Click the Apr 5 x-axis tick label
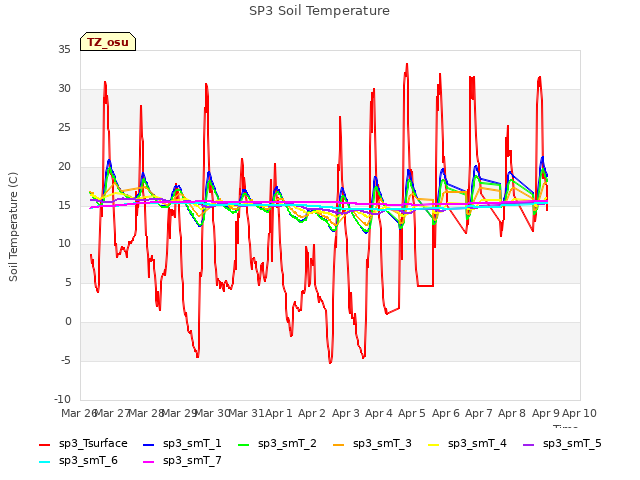 coord(412,413)
